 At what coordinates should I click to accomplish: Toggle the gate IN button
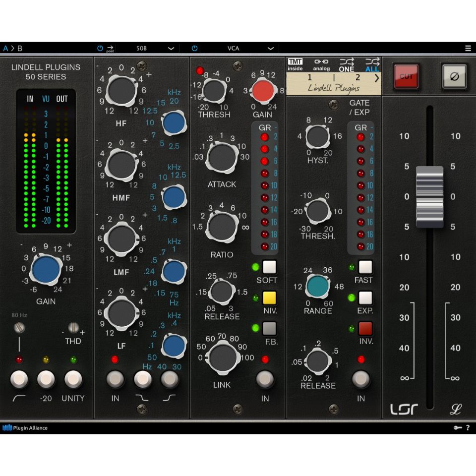[361, 379]
